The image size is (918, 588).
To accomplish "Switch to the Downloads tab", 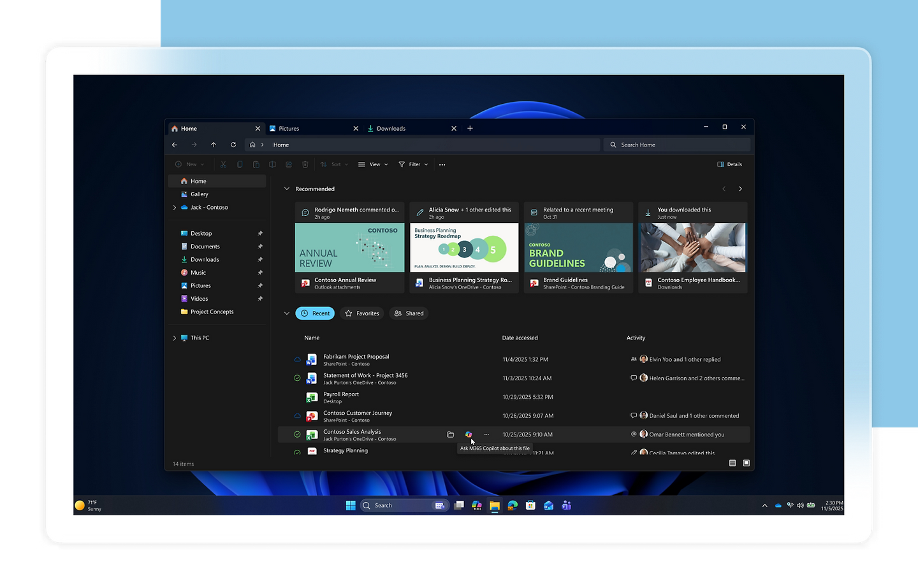I will coord(408,128).
